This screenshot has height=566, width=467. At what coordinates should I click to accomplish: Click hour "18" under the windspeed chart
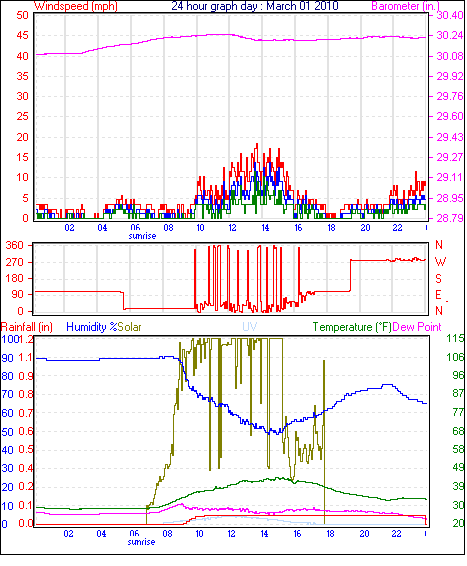click(331, 228)
